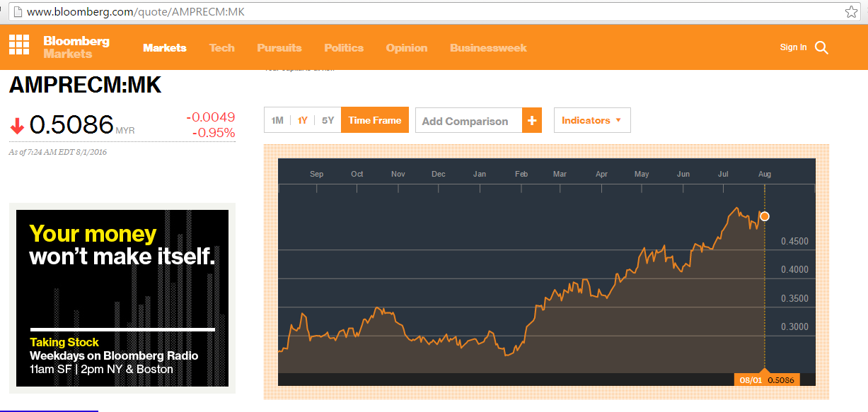
Task: Click the Jul month label on chart
Action: (x=724, y=174)
